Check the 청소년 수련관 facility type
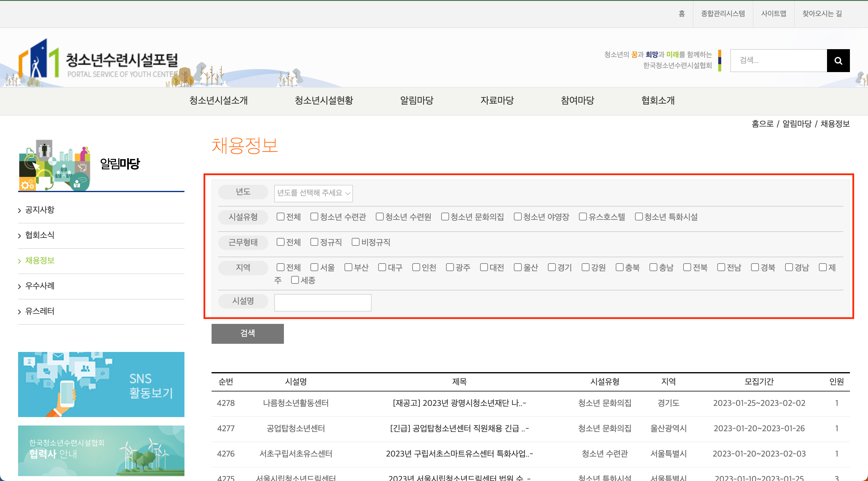The height and width of the screenshot is (481, 868). [x=314, y=217]
